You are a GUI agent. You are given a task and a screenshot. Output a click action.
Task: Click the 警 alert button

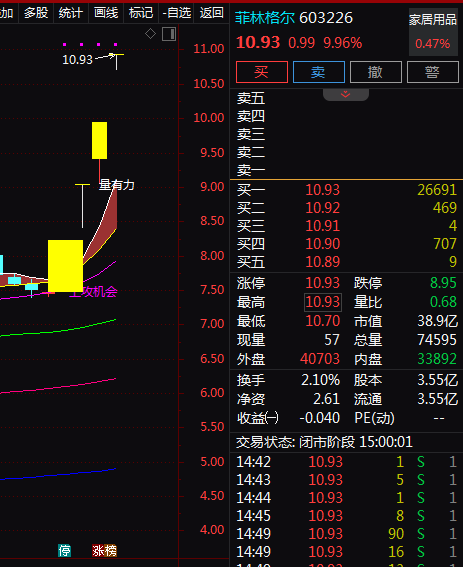(433, 72)
